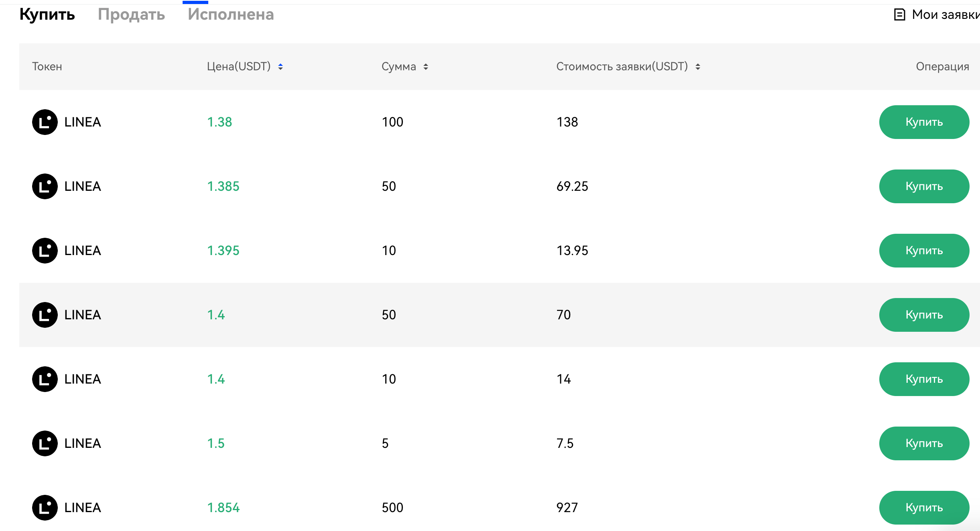This screenshot has height=531, width=980.
Task: Sort by Цена(USDT) arrows icon
Action: 281,67
